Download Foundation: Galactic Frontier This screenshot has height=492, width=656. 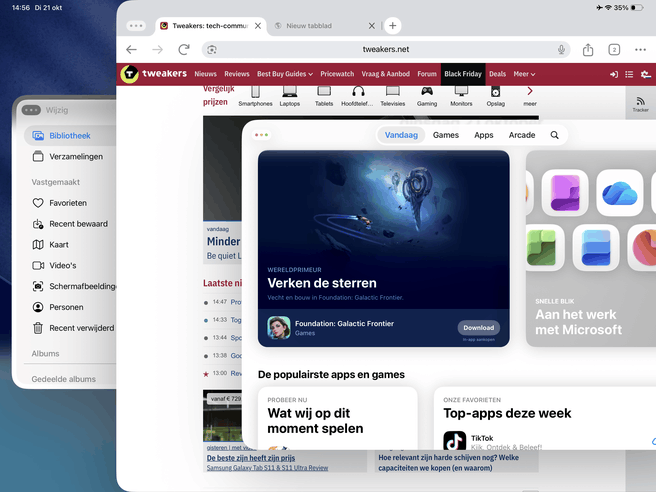pyautogui.click(x=479, y=328)
